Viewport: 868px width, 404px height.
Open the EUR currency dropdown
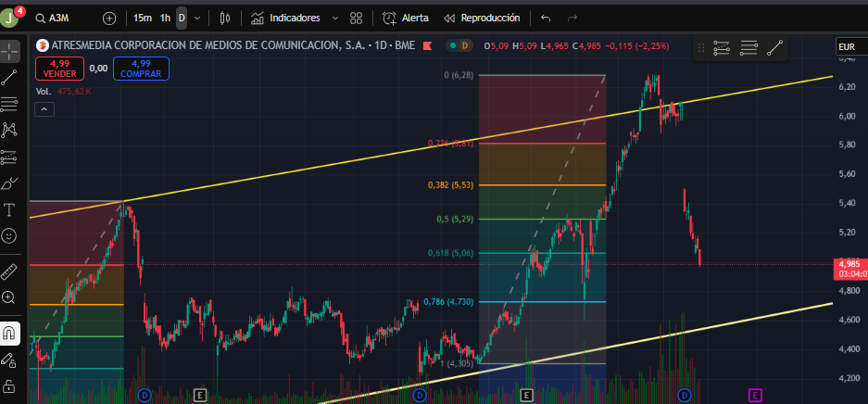[851, 48]
